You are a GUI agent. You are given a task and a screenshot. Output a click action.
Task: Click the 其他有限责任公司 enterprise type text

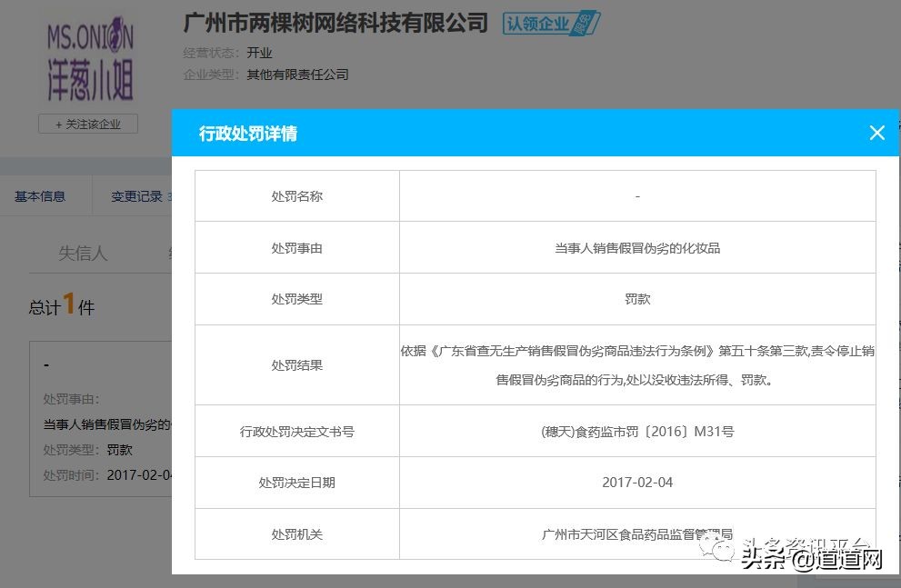(x=296, y=75)
